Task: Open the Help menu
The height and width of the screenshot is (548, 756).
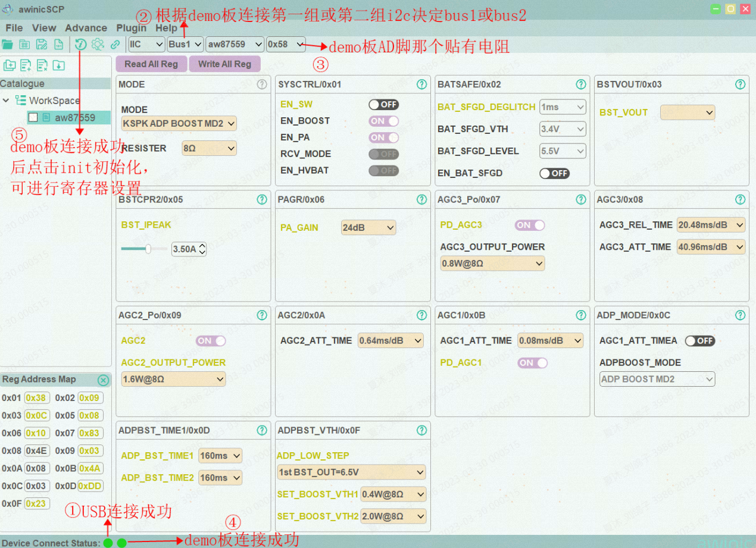Action: coord(166,28)
